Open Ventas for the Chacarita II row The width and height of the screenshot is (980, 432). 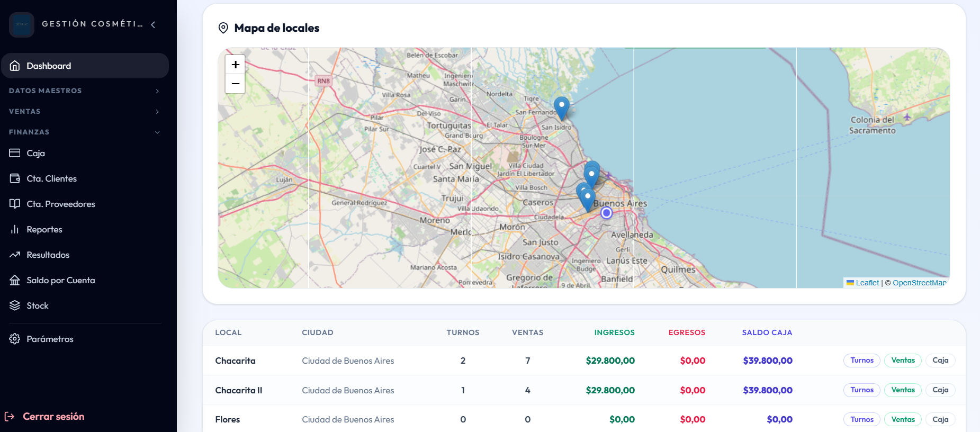903,390
